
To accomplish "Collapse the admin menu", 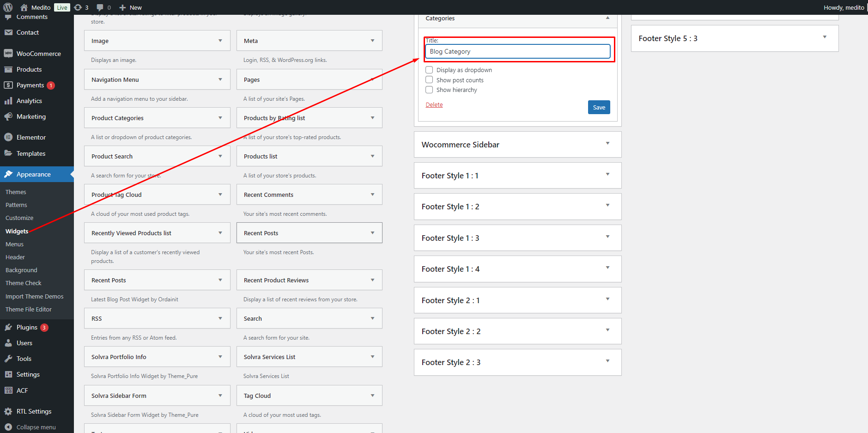I will point(36,427).
